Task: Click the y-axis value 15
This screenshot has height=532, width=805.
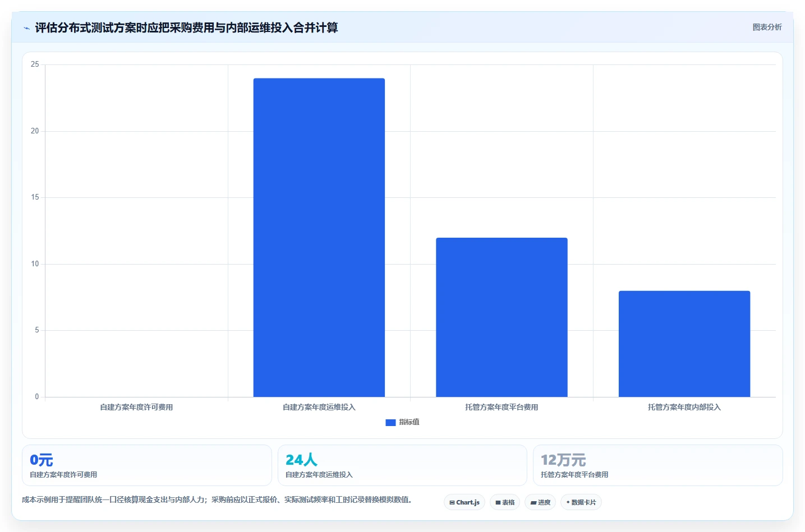Action: click(35, 197)
